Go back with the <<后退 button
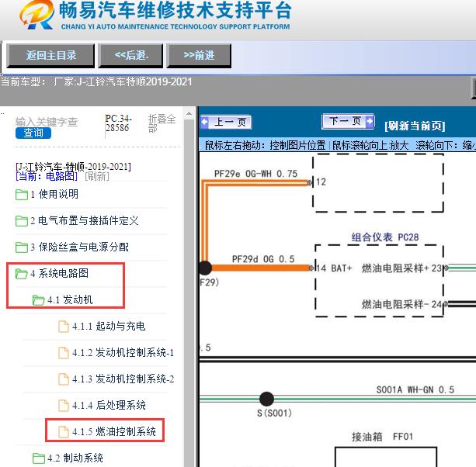Image resolution: width=476 pixels, height=467 pixels. pos(130,56)
